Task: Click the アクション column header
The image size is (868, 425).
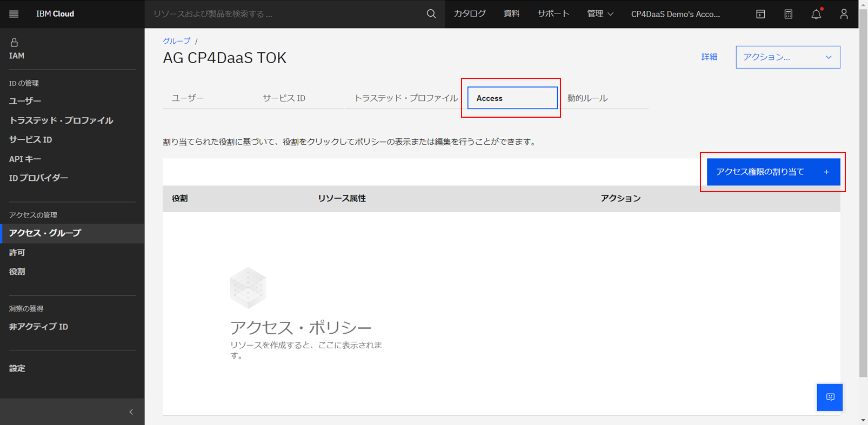Action: click(x=620, y=199)
